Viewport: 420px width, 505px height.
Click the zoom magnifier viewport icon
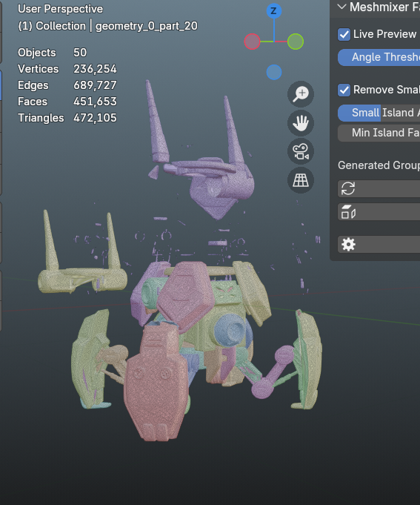pos(301,94)
